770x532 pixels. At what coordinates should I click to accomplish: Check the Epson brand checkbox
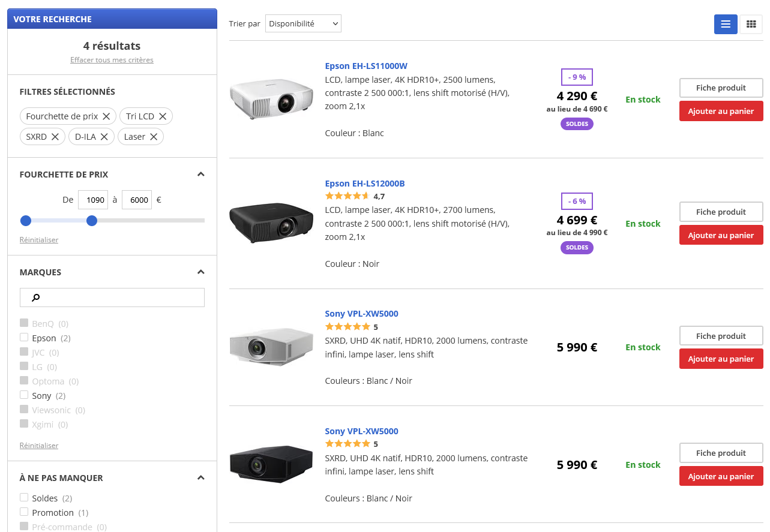(x=24, y=338)
